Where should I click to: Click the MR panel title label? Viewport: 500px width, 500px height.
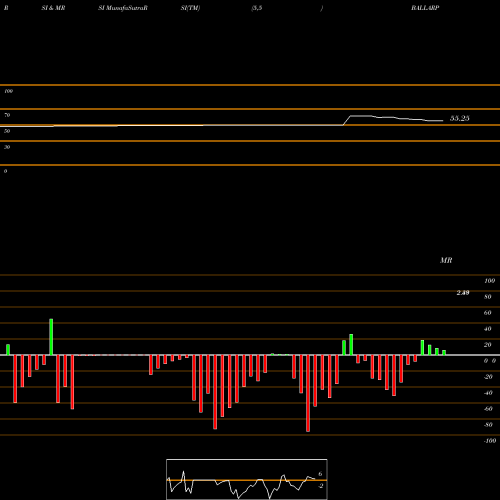[x=446, y=260]
